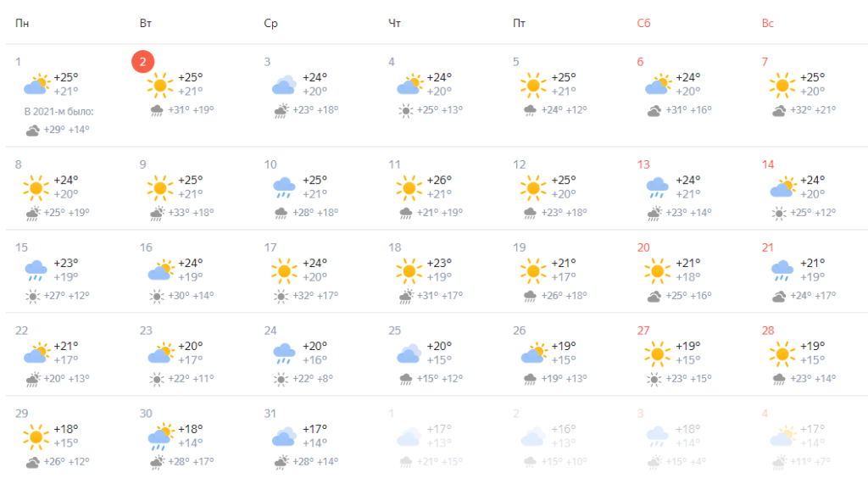The height and width of the screenshot is (484, 868).
Task: Click the "В 2021-м было:" label
Action: tap(58, 111)
